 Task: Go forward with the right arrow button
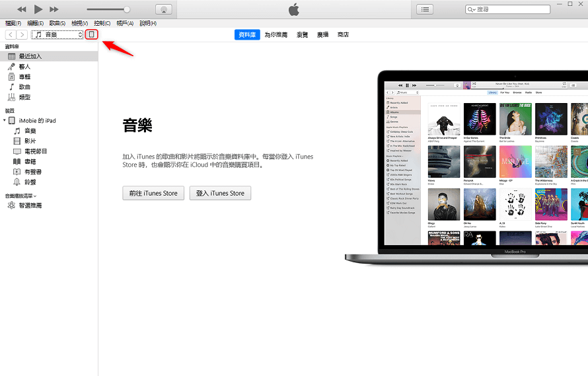22,34
